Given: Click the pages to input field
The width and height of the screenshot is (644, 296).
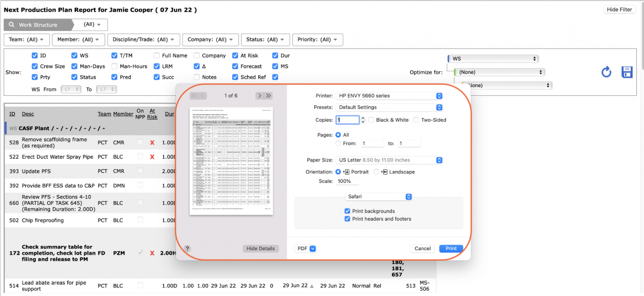Looking at the screenshot, I should 408,143.
